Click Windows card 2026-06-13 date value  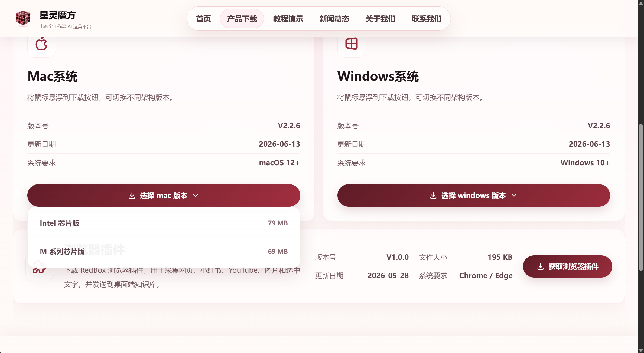point(589,144)
